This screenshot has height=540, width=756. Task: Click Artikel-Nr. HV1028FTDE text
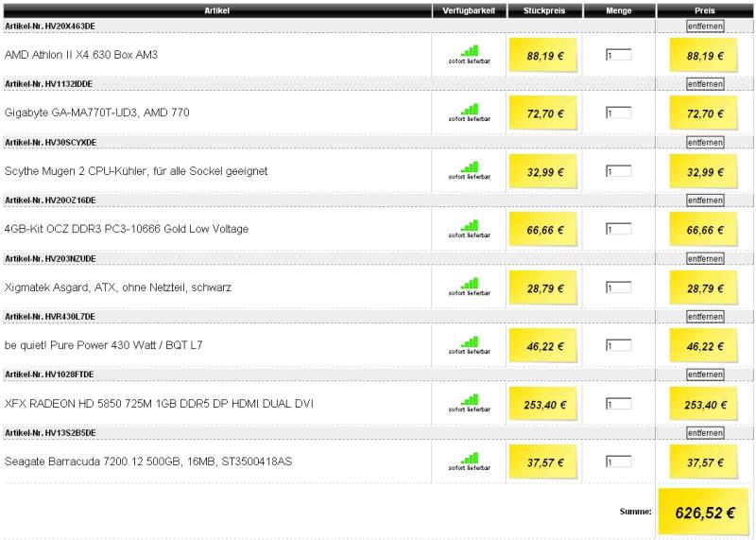(x=49, y=375)
